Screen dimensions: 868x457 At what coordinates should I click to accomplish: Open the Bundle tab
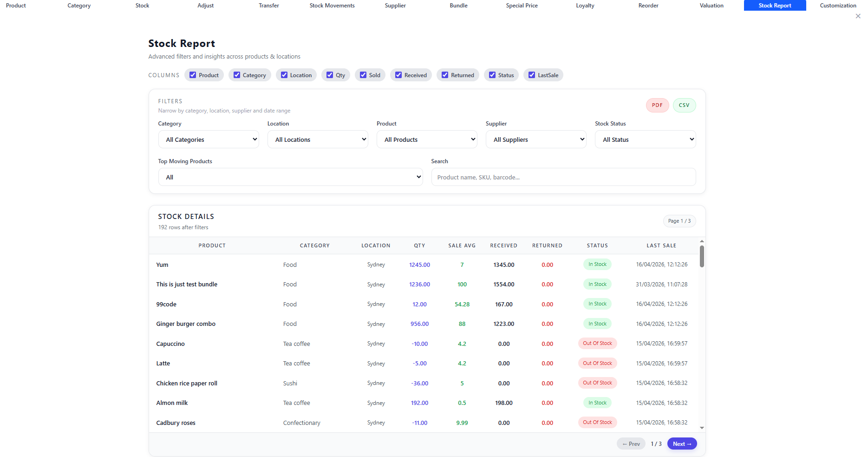(x=458, y=6)
